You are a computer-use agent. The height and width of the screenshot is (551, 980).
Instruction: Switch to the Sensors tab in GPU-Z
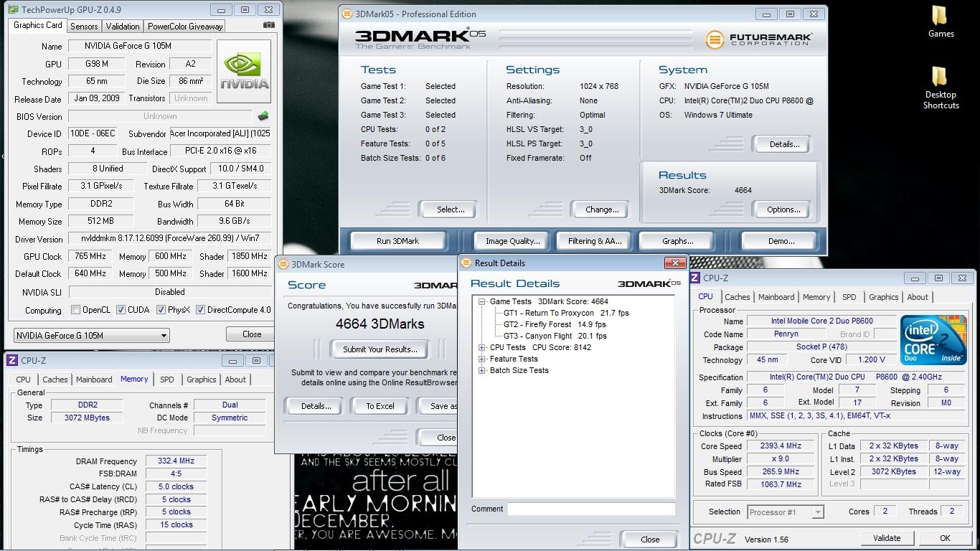point(84,26)
